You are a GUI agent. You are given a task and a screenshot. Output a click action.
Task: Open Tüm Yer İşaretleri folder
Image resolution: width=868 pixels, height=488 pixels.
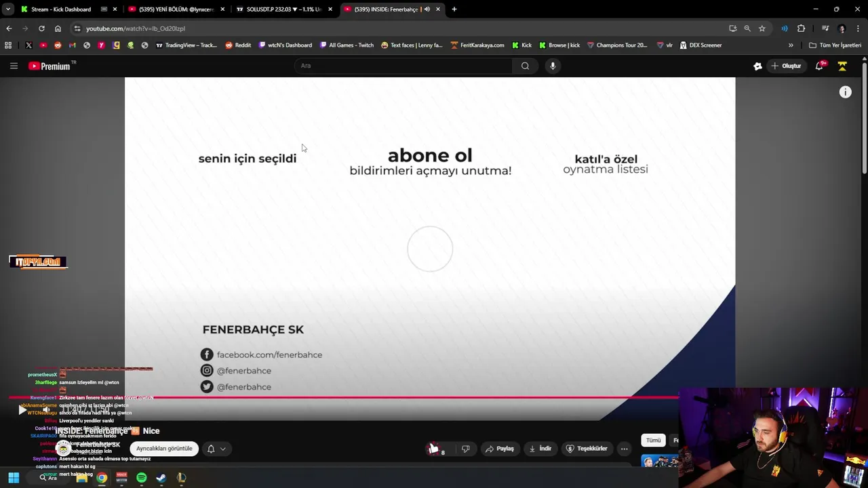pyautogui.click(x=835, y=45)
